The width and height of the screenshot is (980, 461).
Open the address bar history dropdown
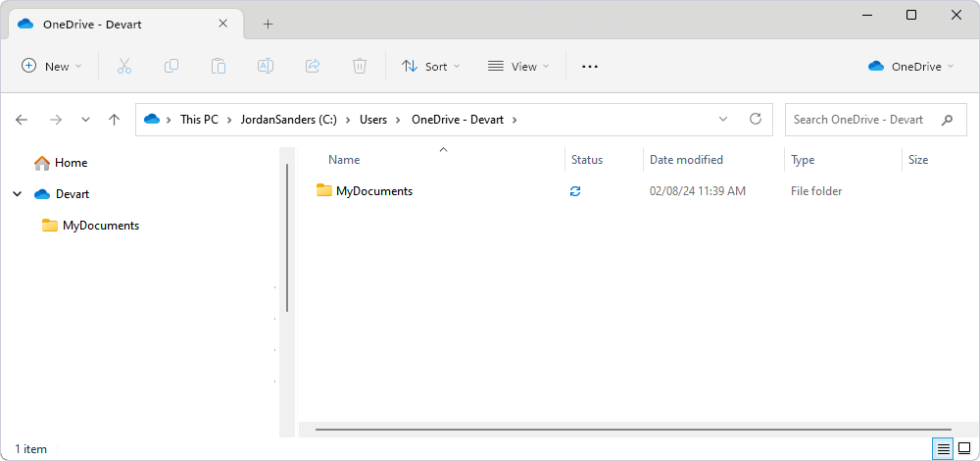pyautogui.click(x=723, y=119)
